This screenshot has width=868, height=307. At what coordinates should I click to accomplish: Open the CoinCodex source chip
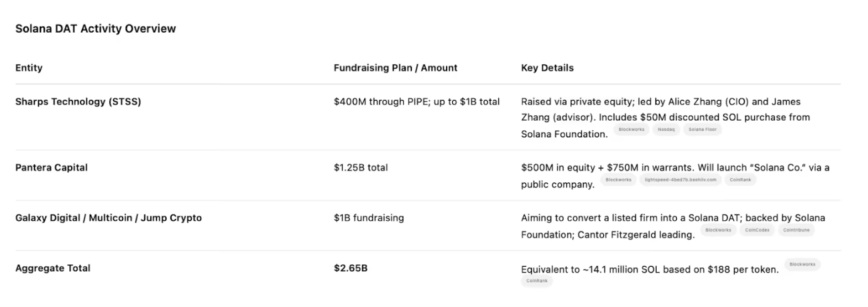click(757, 230)
